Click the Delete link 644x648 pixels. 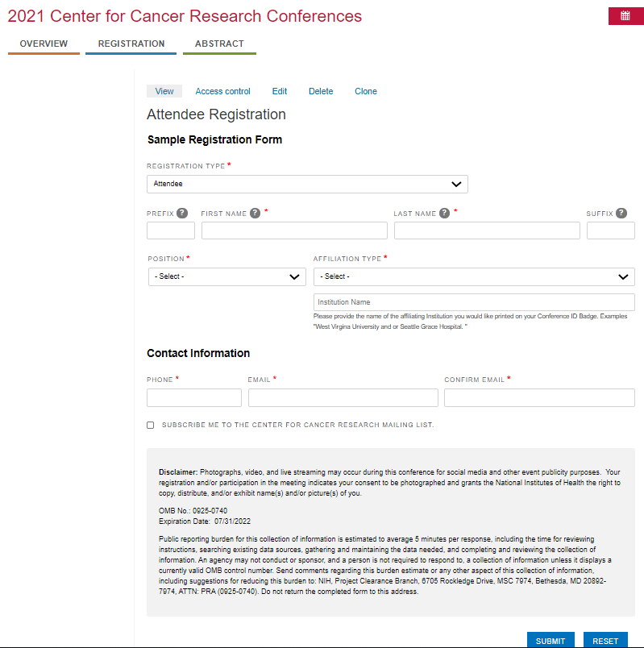tap(321, 91)
